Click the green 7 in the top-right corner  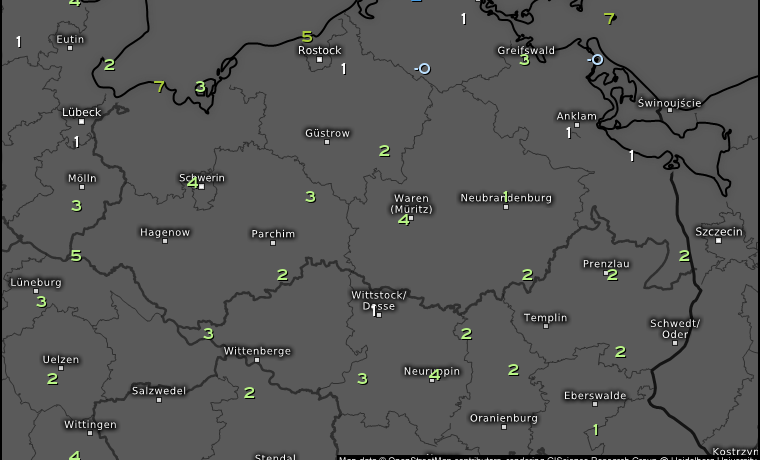point(609,18)
